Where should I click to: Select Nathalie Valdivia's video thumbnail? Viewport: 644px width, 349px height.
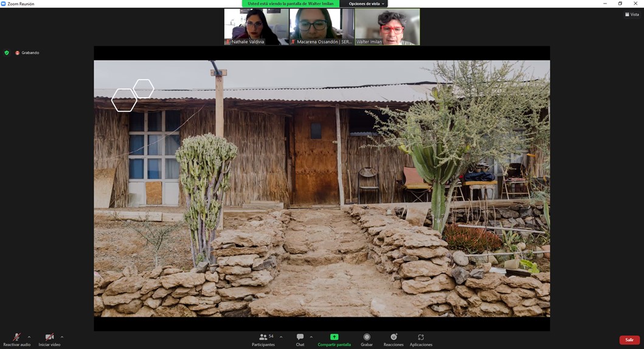[x=257, y=27]
